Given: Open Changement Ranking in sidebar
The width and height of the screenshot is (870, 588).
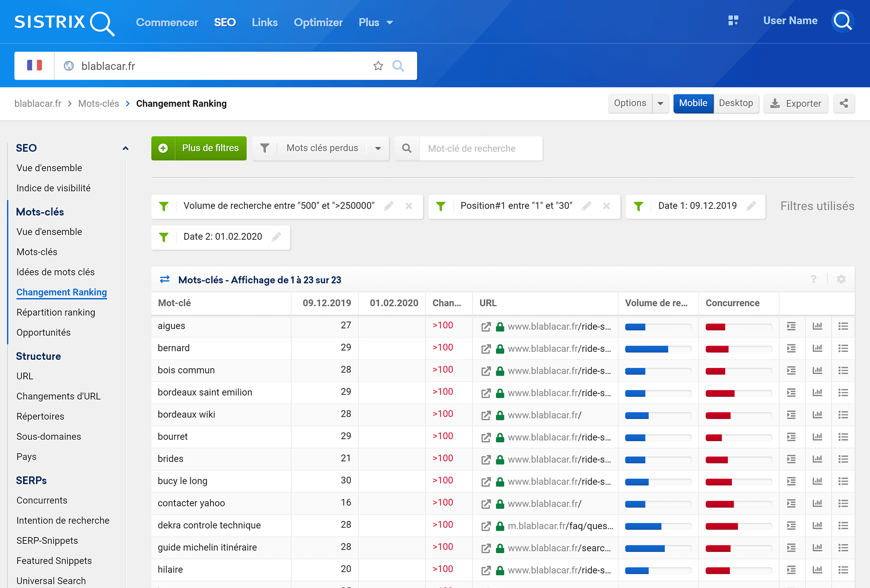Looking at the screenshot, I should pyautogui.click(x=62, y=292).
